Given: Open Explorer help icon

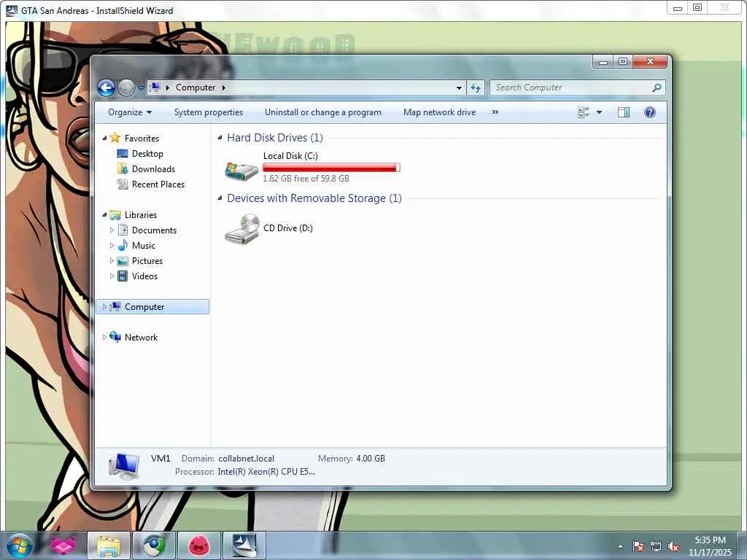Looking at the screenshot, I should point(650,112).
